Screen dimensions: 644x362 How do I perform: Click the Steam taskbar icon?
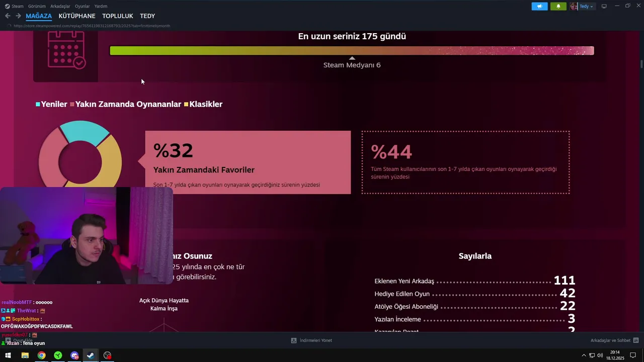point(91,355)
